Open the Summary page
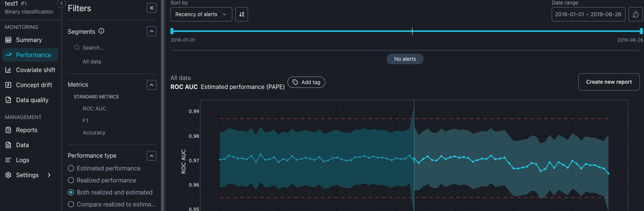This screenshot has width=644, height=211. click(29, 40)
